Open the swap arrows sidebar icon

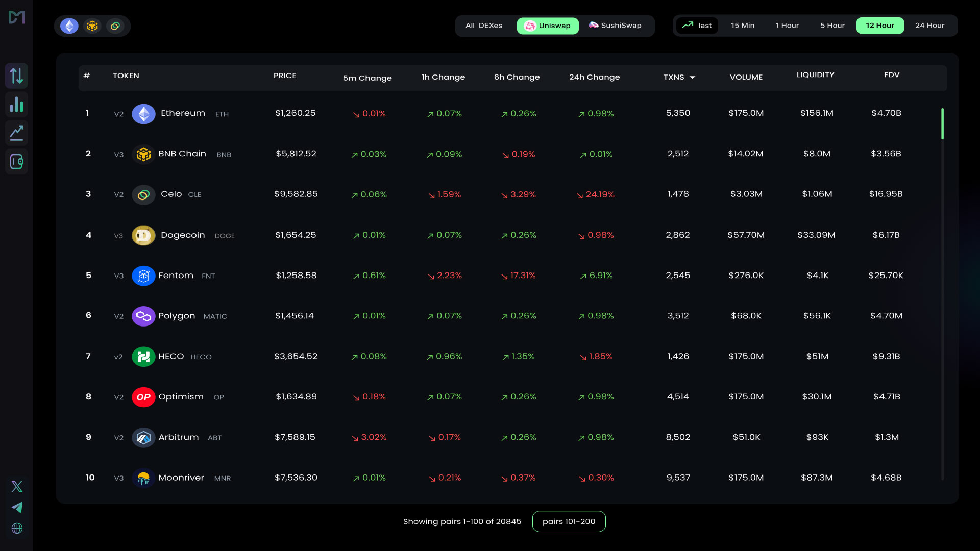(x=16, y=76)
